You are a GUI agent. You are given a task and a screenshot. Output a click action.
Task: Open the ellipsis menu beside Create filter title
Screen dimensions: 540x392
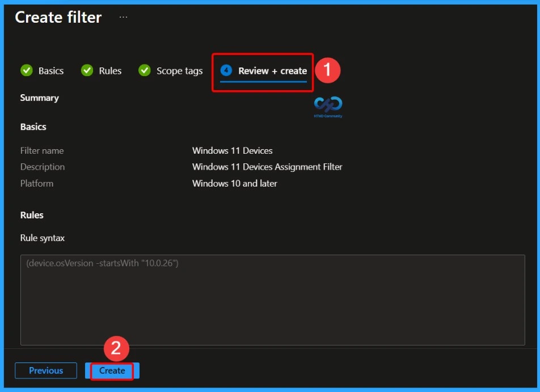click(124, 17)
